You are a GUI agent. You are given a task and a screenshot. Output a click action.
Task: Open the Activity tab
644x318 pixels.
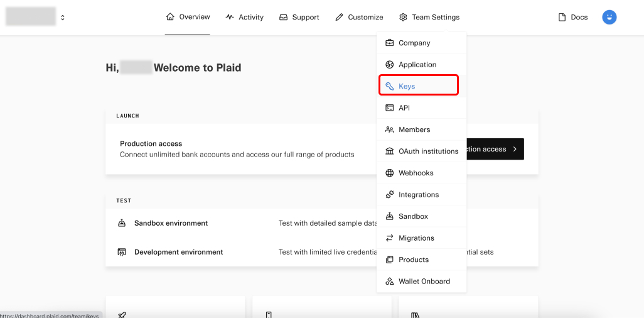pos(244,18)
